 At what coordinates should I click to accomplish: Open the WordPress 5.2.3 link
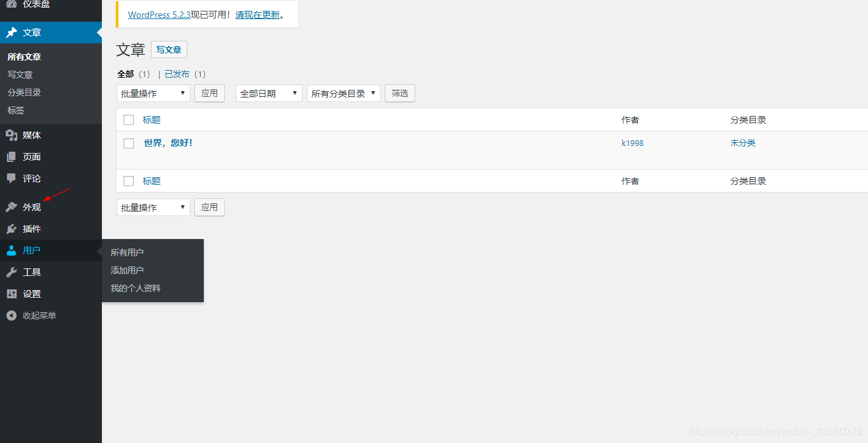[159, 15]
